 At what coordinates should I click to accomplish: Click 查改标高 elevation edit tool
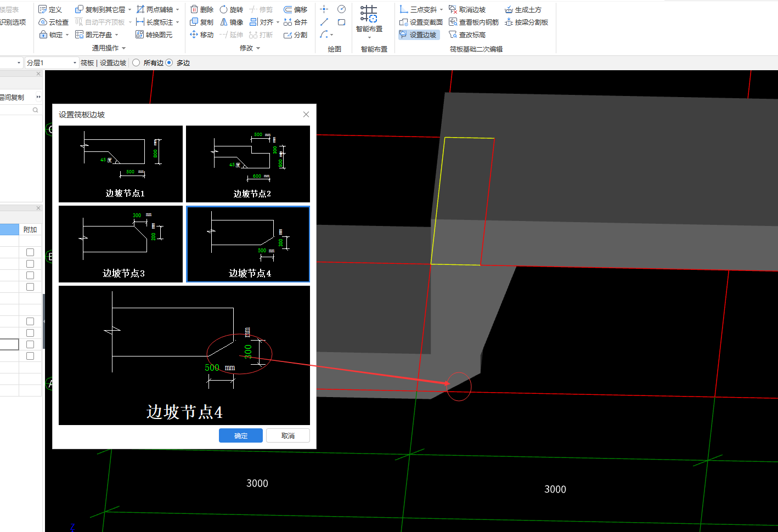(x=467, y=35)
